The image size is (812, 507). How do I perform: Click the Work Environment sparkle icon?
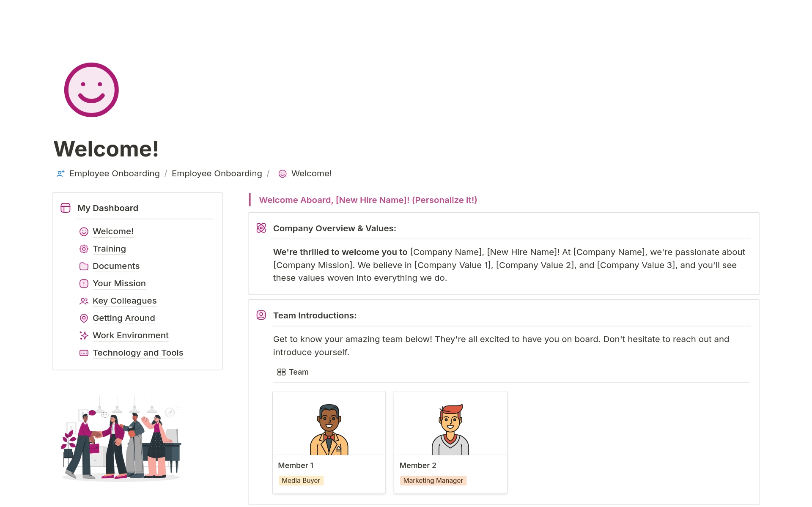(x=84, y=336)
